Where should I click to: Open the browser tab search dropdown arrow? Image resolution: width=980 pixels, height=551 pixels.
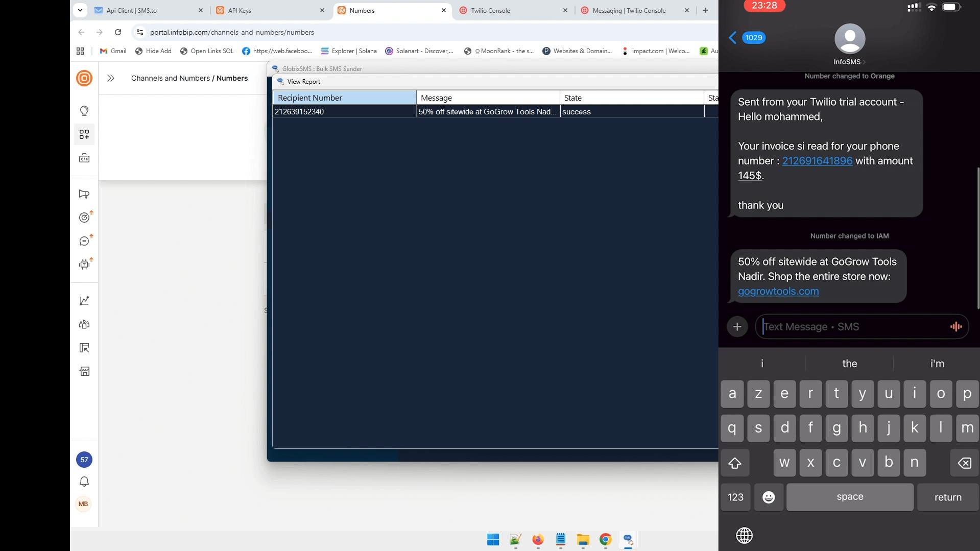pyautogui.click(x=80, y=10)
